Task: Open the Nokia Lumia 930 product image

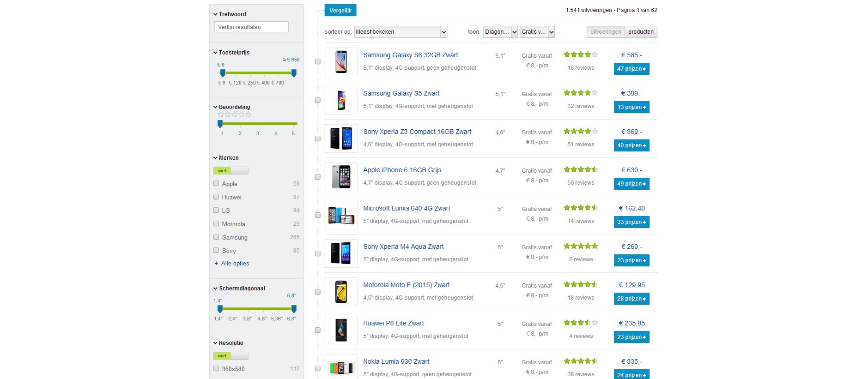Action: pyautogui.click(x=341, y=367)
